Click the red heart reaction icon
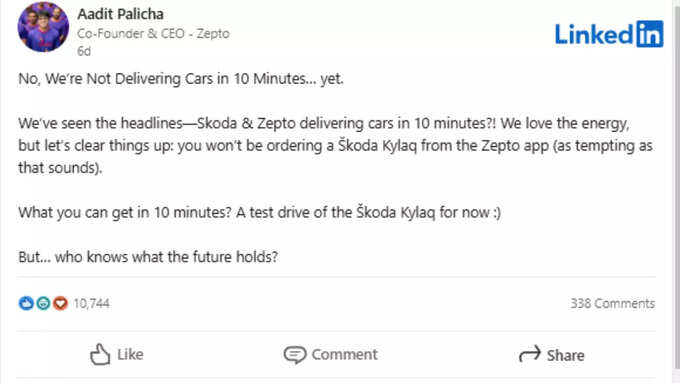 pyautogui.click(x=60, y=303)
